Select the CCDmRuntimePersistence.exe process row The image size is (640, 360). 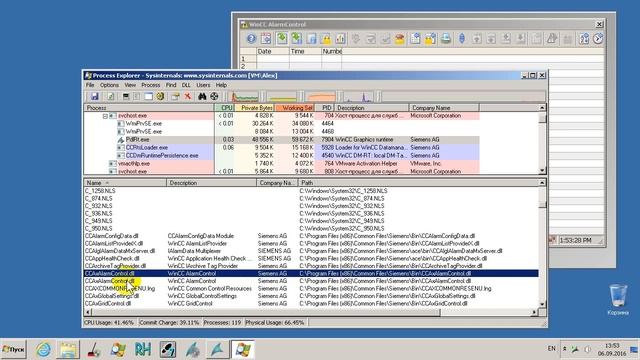click(x=282, y=156)
